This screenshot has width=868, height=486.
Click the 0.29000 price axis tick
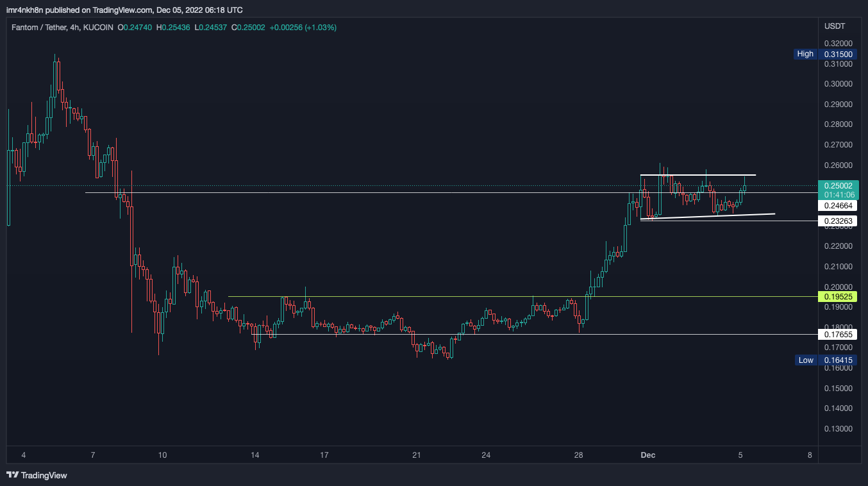[838, 105]
